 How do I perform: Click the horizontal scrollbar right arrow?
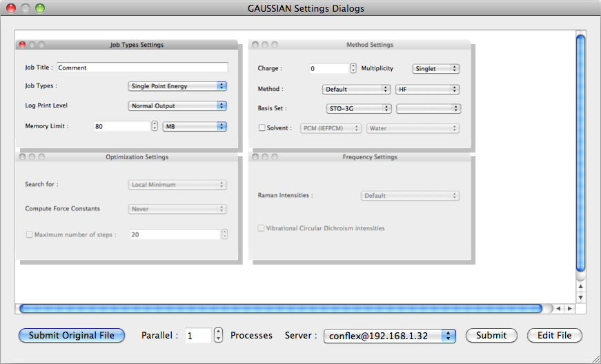(569, 308)
